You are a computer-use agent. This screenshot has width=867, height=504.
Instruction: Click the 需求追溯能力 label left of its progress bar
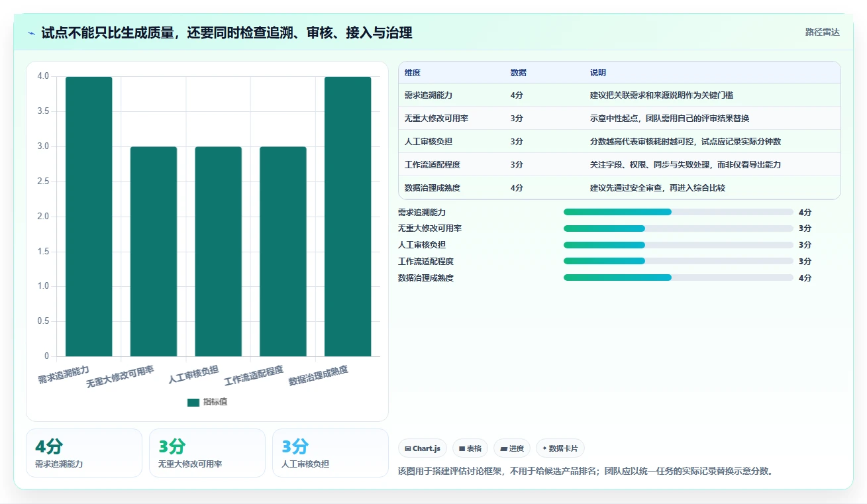(x=422, y=213)
